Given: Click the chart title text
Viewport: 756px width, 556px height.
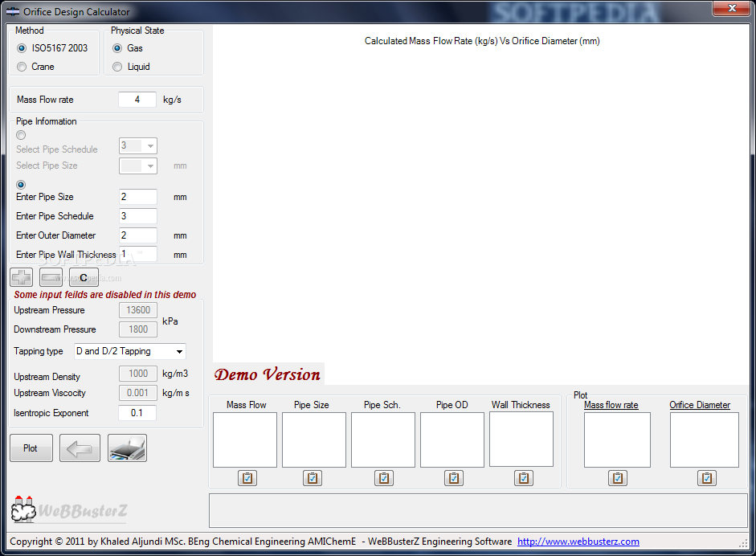Looking at the screenshot, I should tap(482, 41).
